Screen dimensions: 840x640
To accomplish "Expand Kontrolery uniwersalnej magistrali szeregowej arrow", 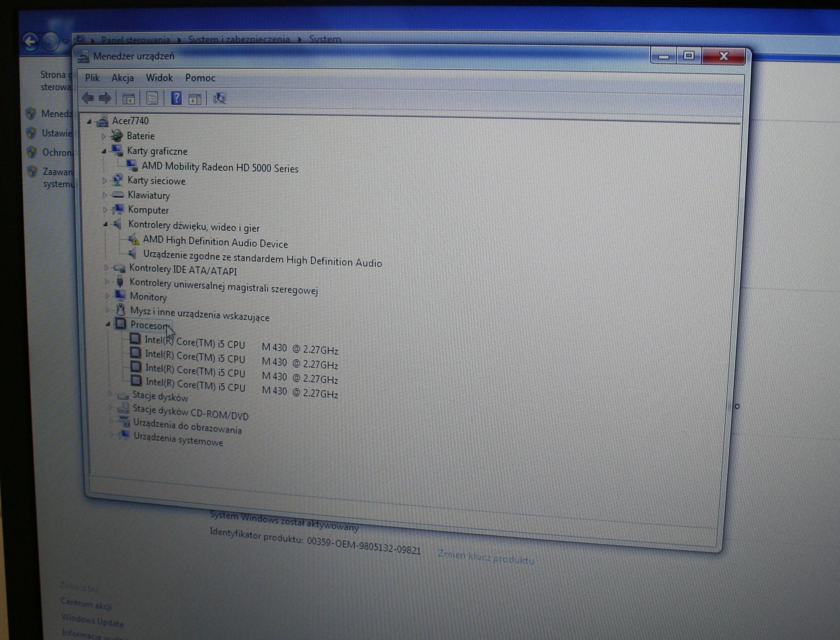I will click(106, 282).
